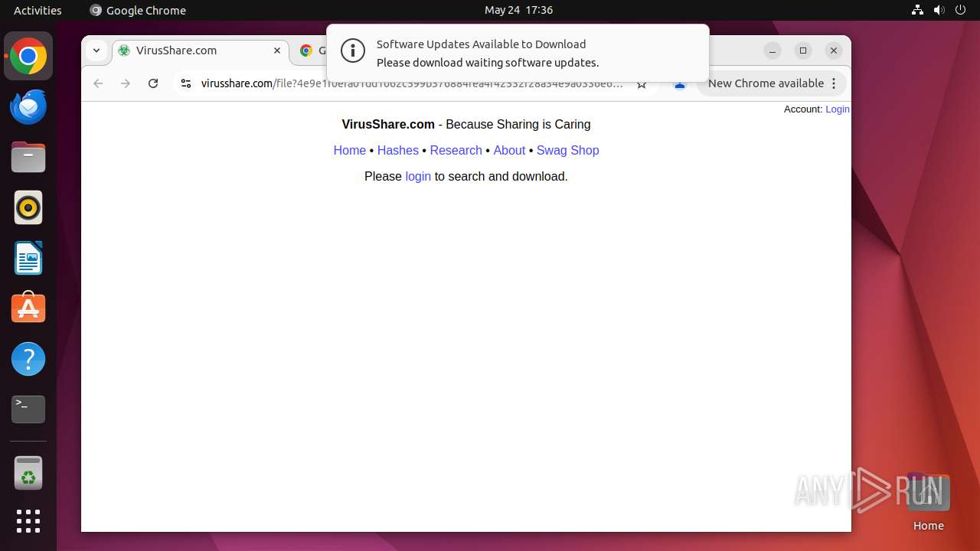Viewport: 980px width, 551px height.
Task: Launch Terminal from the dock
Action: coord(28,409)
